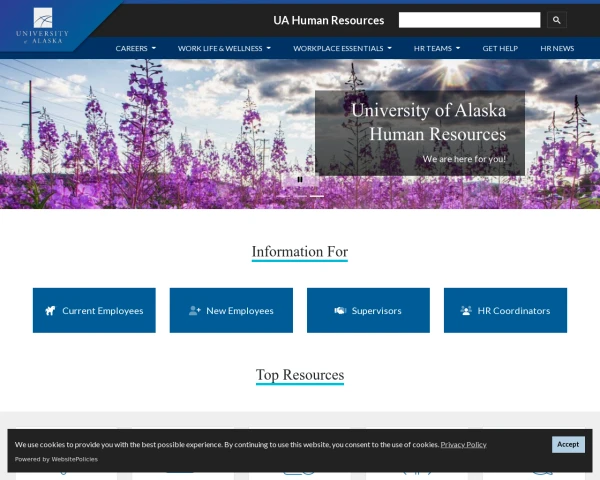Screen dimensions: 600x480
Task: Click the New Employees person-plus icon
Action: [195, 311]
